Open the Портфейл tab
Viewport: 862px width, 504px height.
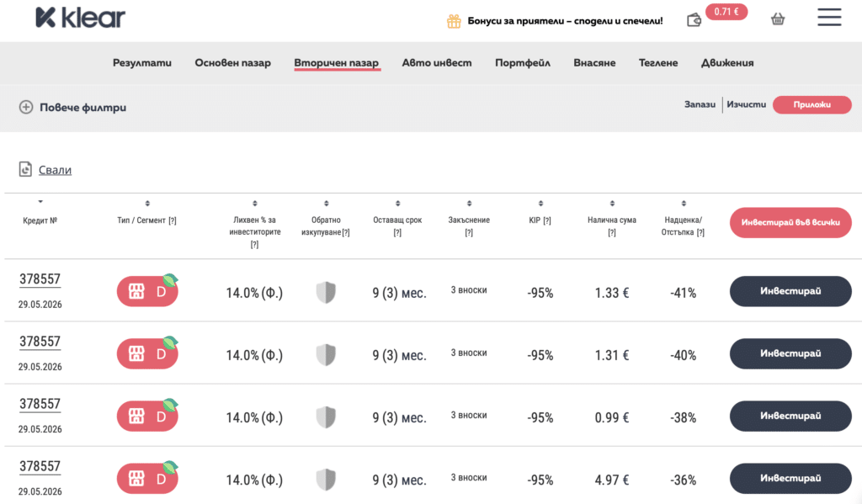coord(522,62)
